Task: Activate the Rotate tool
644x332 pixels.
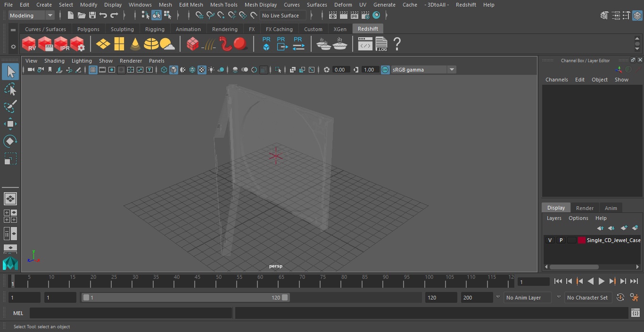Action: [x=10, y=141]
